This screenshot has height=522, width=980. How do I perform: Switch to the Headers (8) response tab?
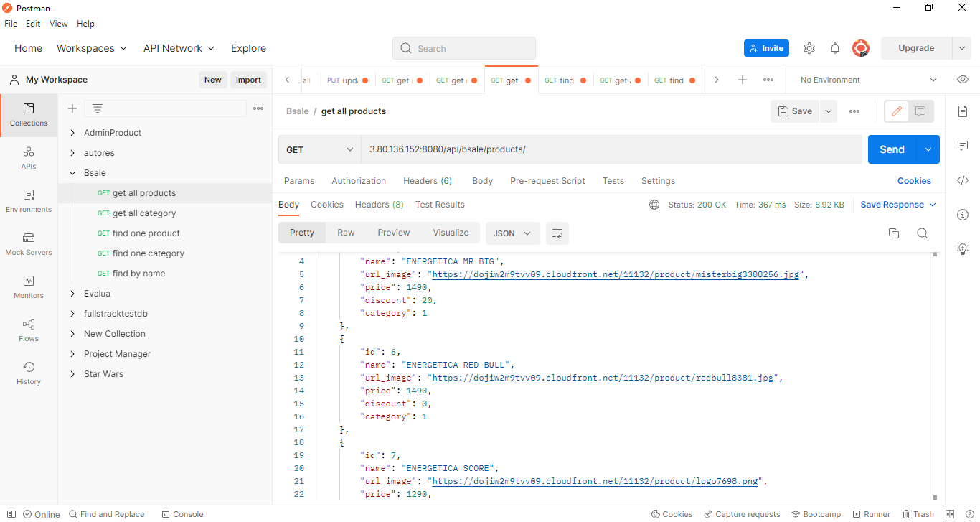coord(379,204)
